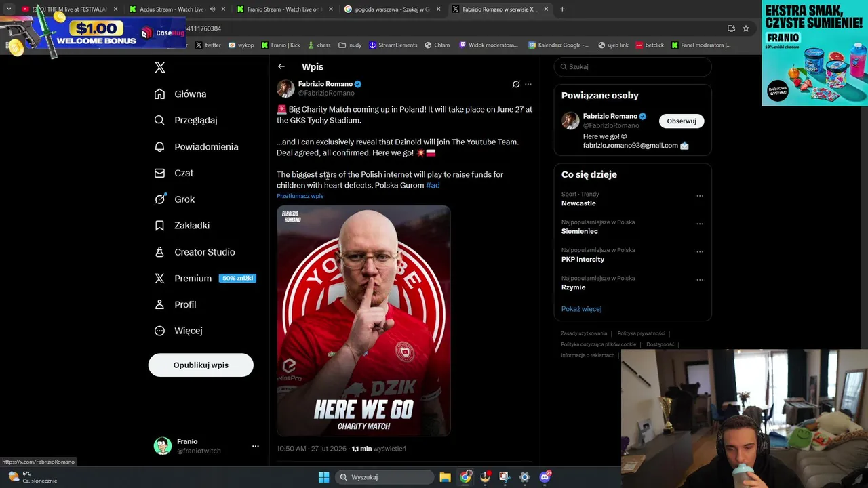The image size is (868, 488).
Task: Open Settings gear on the taskbar
Action: tap(524, 477)
